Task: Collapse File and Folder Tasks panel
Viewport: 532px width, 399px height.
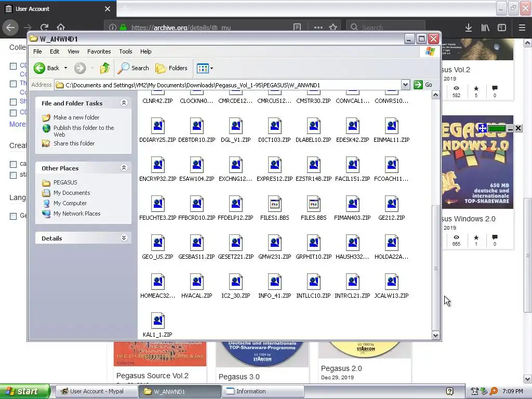Action: click(x=124, y=103)
